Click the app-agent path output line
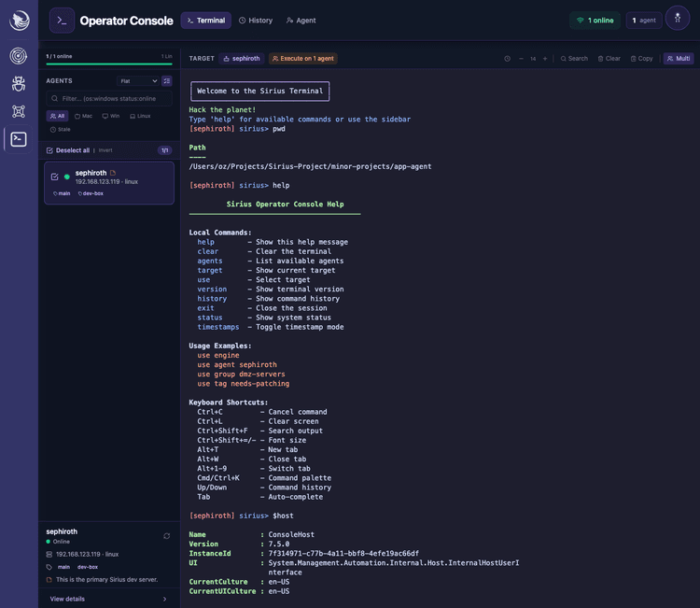This screenshot has height=608, width=700. tap(310, 166)
